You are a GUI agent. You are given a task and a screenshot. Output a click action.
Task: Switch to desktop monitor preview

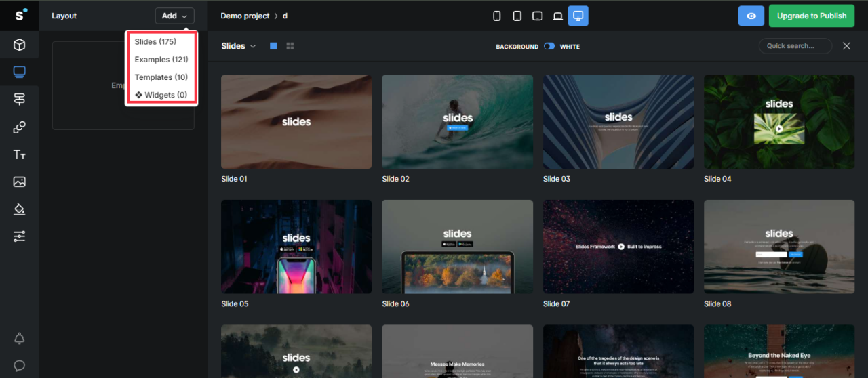(x=578, y=16)
